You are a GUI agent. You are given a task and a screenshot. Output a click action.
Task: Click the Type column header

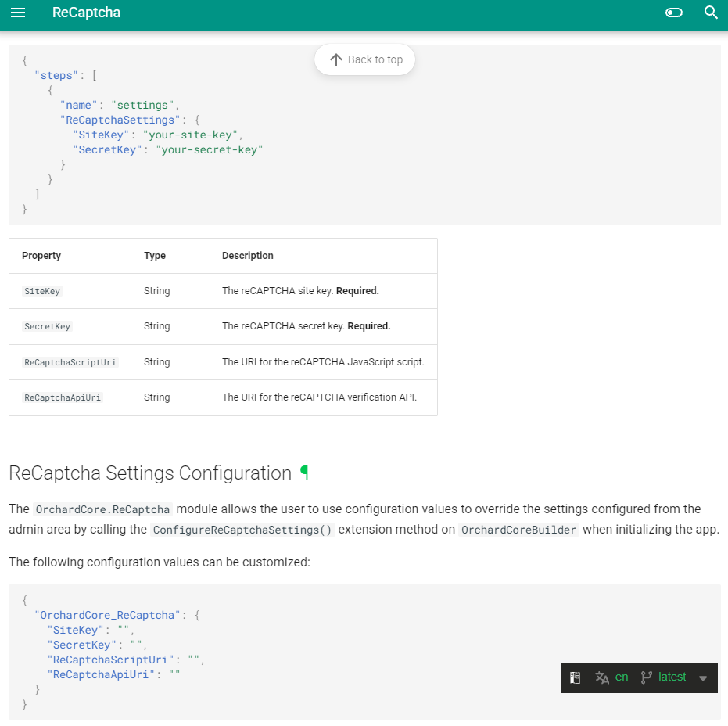click(x=155, y=256)
